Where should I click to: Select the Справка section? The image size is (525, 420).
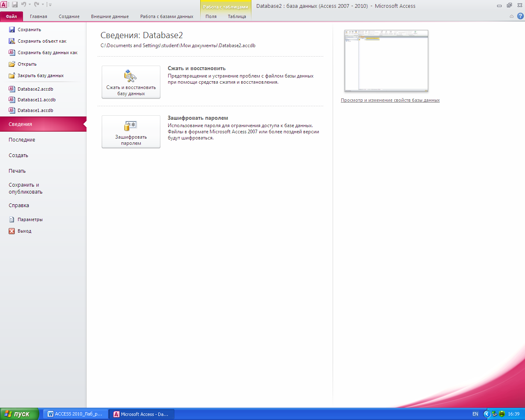pyautogui.click(x=43, y=205)
